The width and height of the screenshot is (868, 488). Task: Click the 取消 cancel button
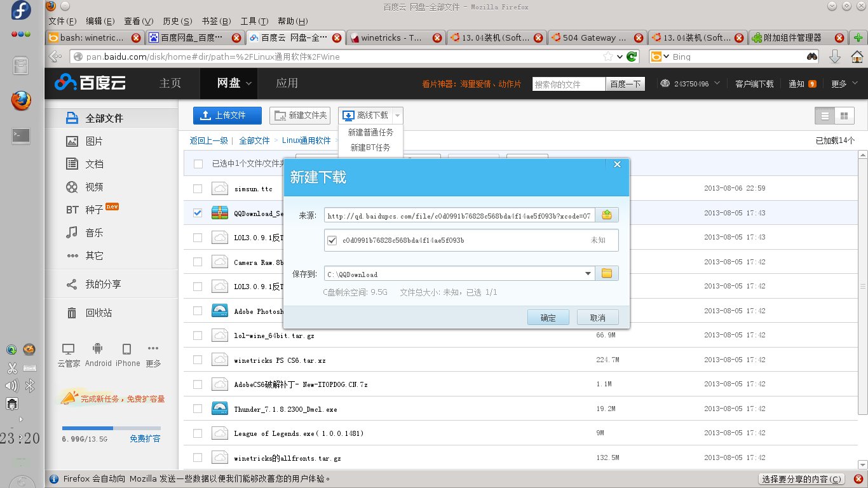pos(597,318)
